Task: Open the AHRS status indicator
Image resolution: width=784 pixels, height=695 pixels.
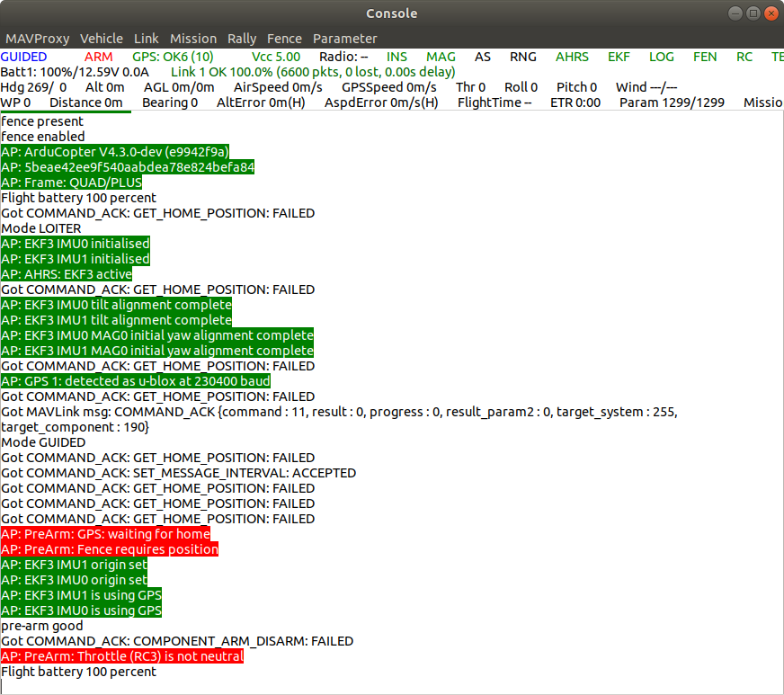Action: (572, 57)
